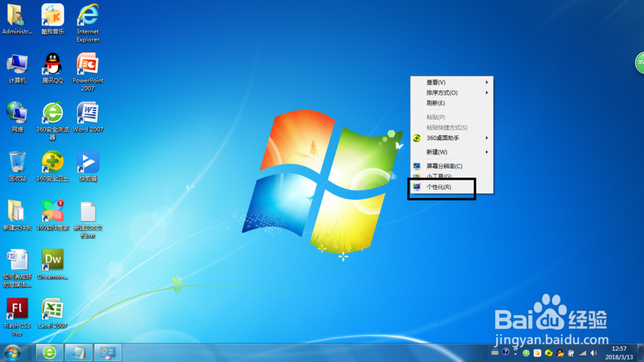This screenshot has height=362, width=644.
Task: Click the 360安全卫士 tray icon
Action: click(x=549, y=353)
